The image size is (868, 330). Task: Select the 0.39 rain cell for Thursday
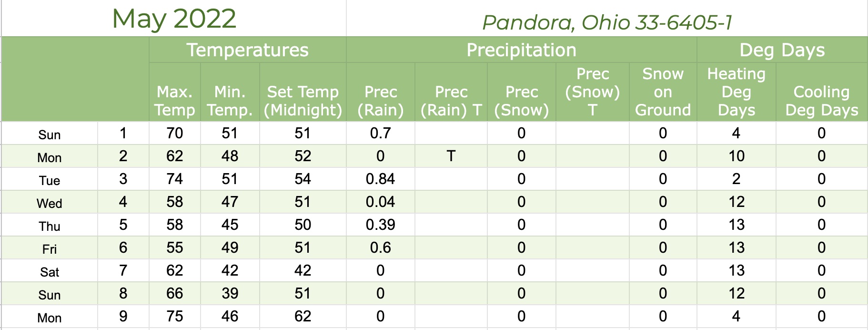pyautogui.click(x=381, y=225)
